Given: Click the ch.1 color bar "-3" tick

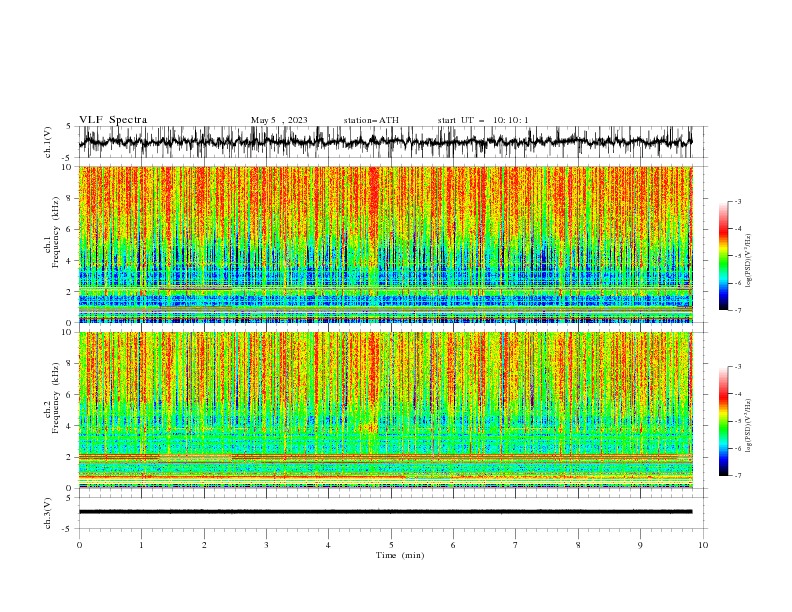Looking at the screenshot, I should 738,201.
